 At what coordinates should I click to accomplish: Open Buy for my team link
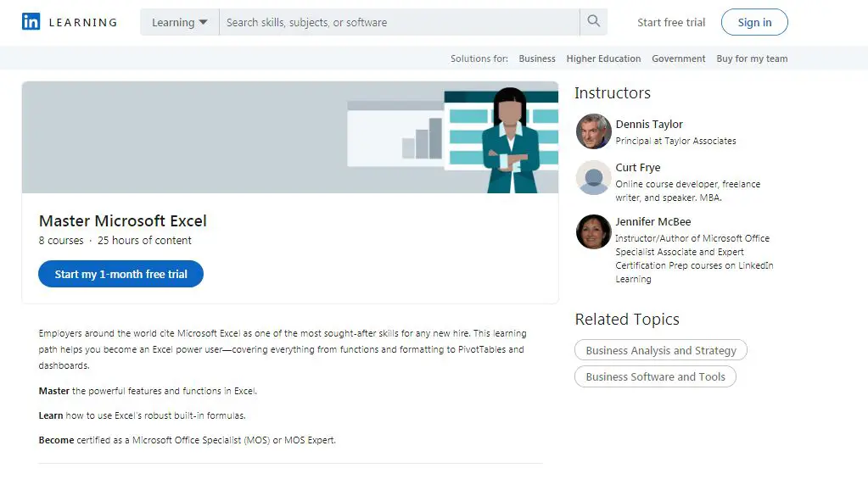click(x=752, y=58)
